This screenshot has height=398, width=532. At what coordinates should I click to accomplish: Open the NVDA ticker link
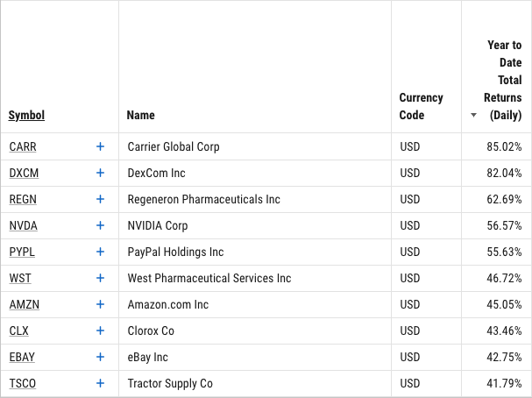coord(23,225)
